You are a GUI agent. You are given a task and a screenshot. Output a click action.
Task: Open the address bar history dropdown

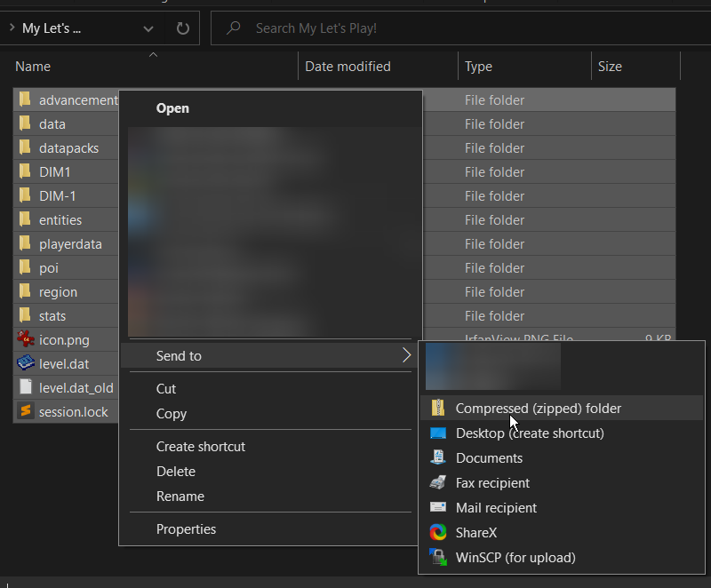pyautogui.click(x=148, y=28)
